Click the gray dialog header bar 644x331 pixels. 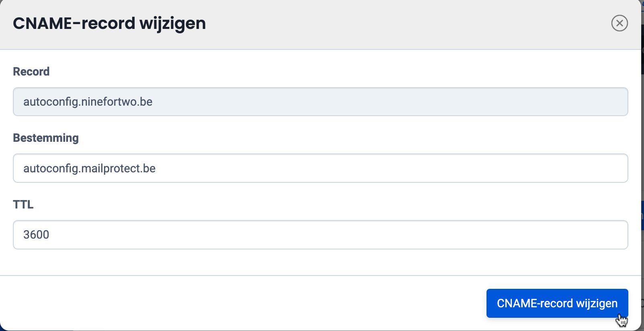(x=402, y=23)
